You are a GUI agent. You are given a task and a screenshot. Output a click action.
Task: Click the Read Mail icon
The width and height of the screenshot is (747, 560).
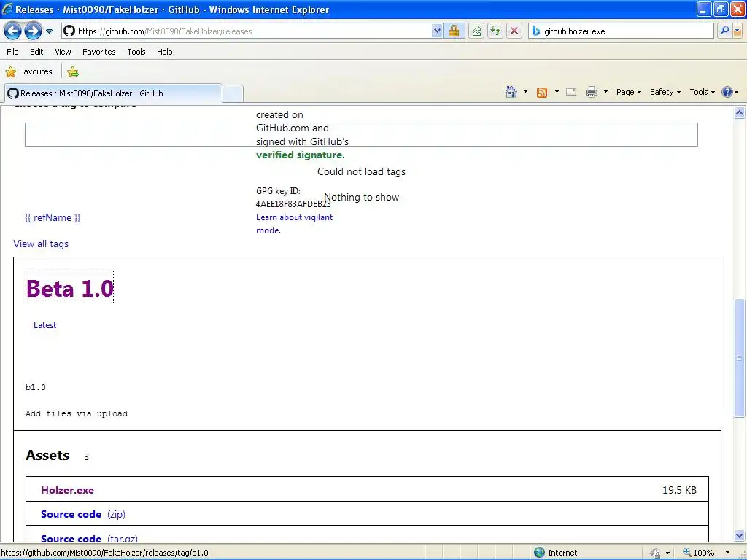click(571, 92)
